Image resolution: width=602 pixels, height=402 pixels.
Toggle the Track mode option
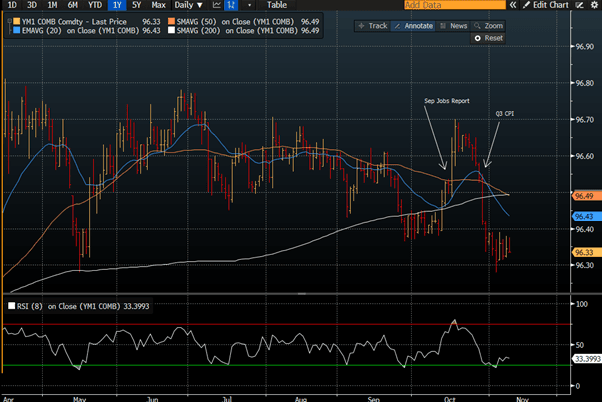tap(377, 25)
